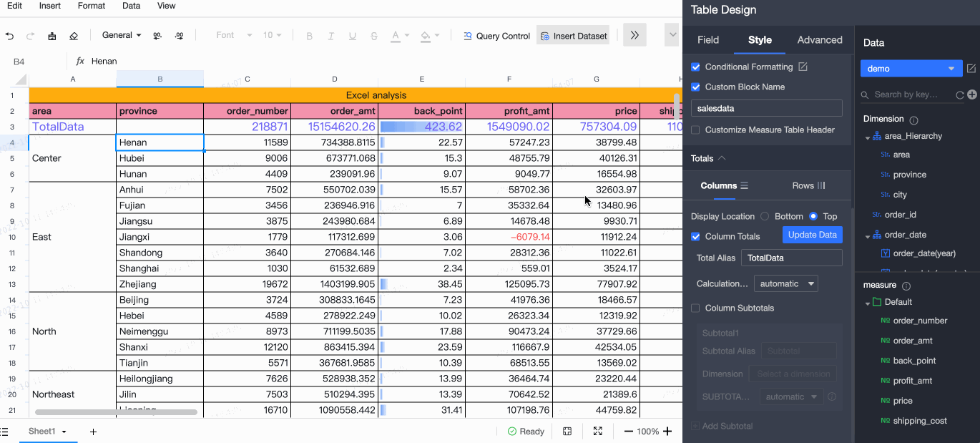Screen dimensions: 980x443
Task: Click the undo arrow in toolbar
Action: 9,36
